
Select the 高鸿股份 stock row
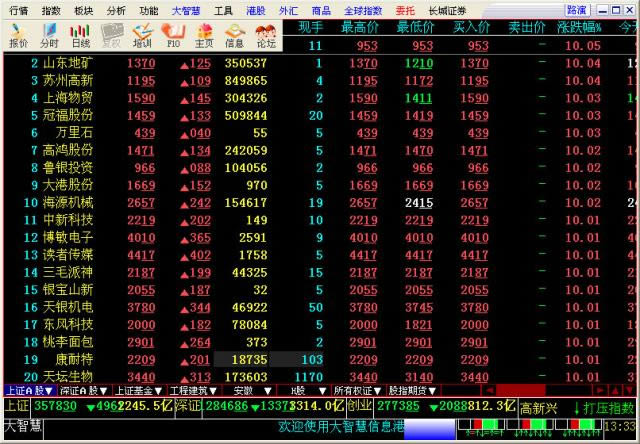click(x=320, y=151)
